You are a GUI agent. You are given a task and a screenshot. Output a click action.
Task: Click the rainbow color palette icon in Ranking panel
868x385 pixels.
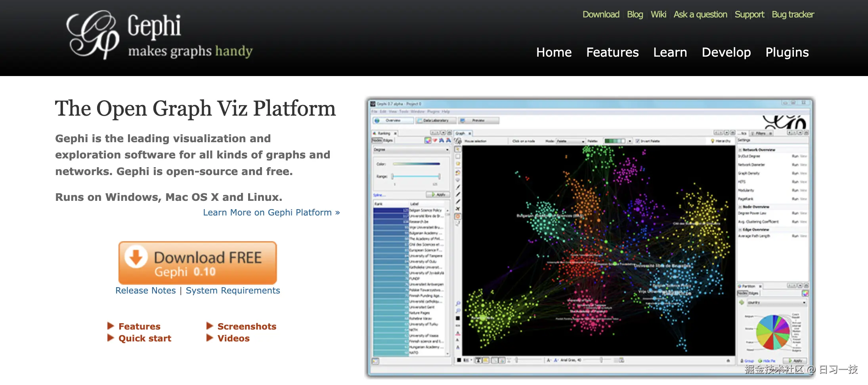(x=428, y=141)
